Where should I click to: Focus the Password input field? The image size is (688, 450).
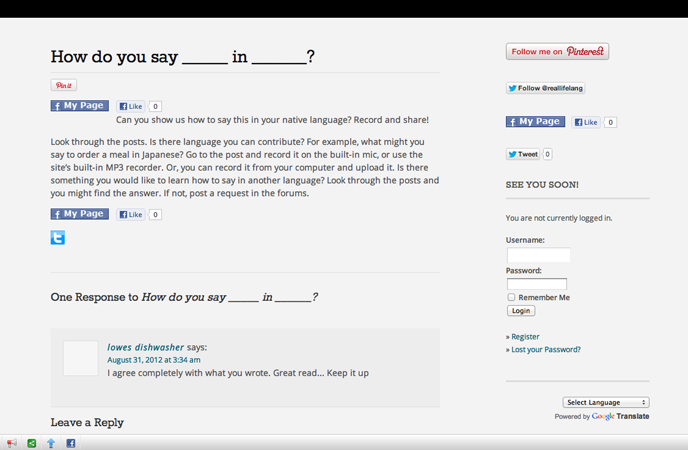click(536, 284)
